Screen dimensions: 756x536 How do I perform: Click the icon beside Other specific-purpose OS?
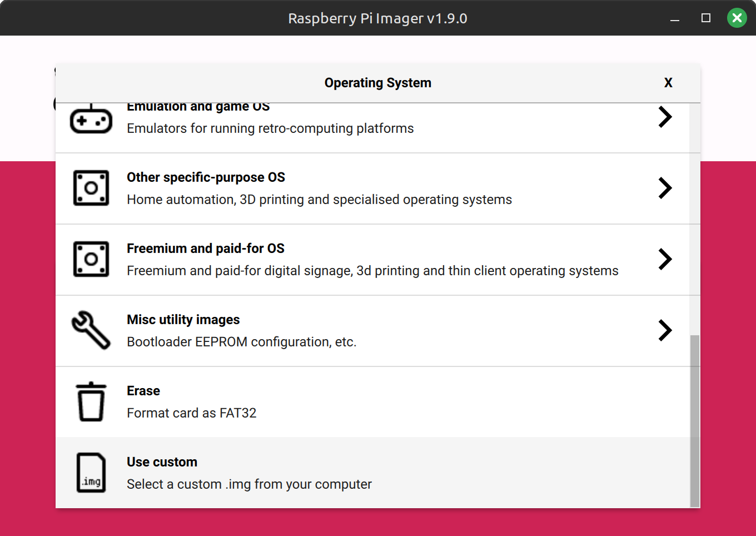(x=91, y=188)
